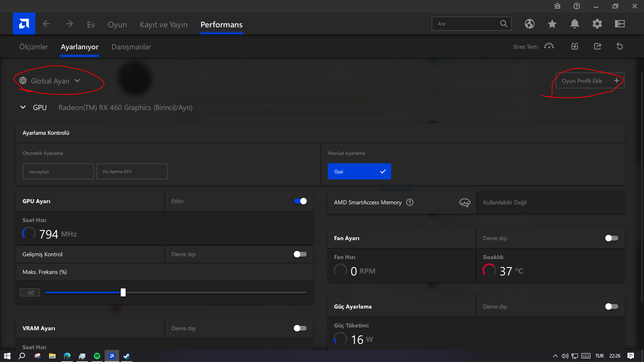Open Windows taskbar search

click(x=22, y=356)
